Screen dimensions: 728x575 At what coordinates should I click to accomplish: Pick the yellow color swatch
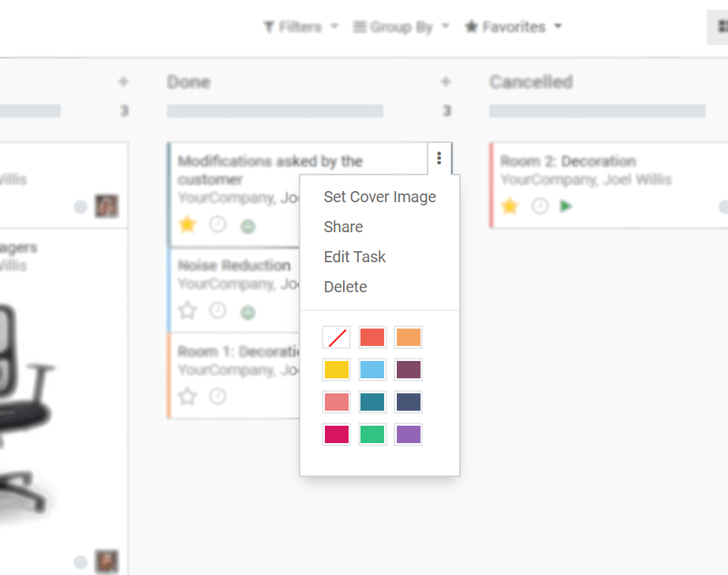click(x=337, y=370)
